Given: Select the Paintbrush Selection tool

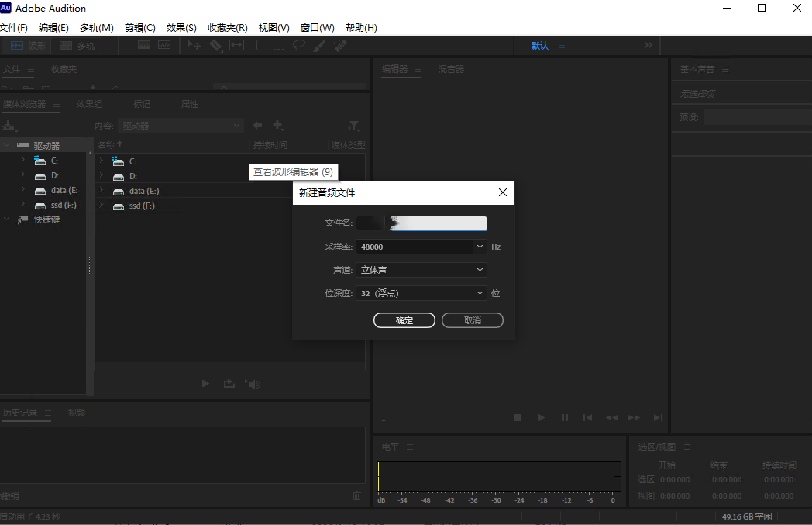Looking at the screenshot, I should pyautogui.click(x=319, y=46).
